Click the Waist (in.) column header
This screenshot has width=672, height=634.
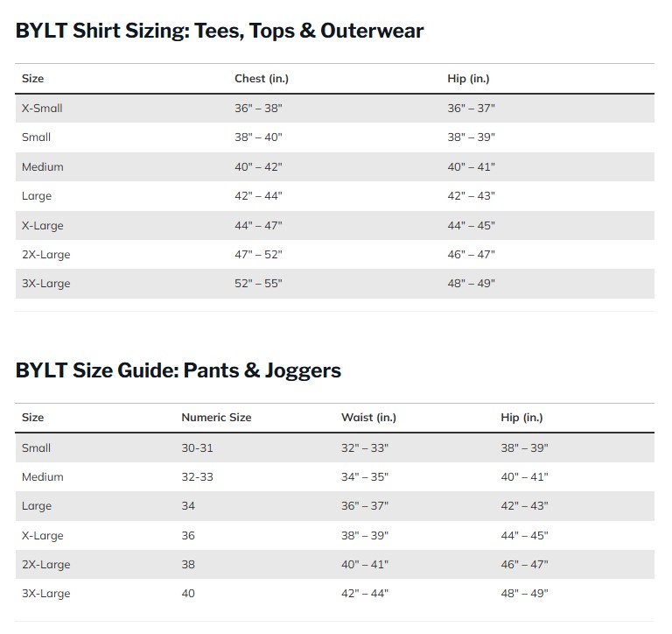pos(368,418)
